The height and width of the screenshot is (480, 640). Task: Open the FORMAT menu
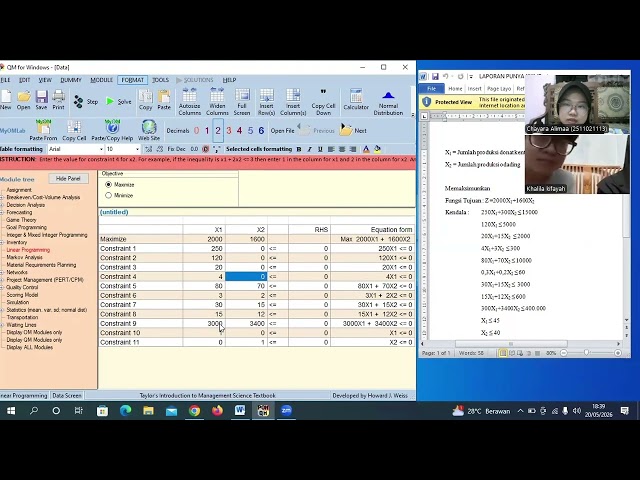pos(133,80)
